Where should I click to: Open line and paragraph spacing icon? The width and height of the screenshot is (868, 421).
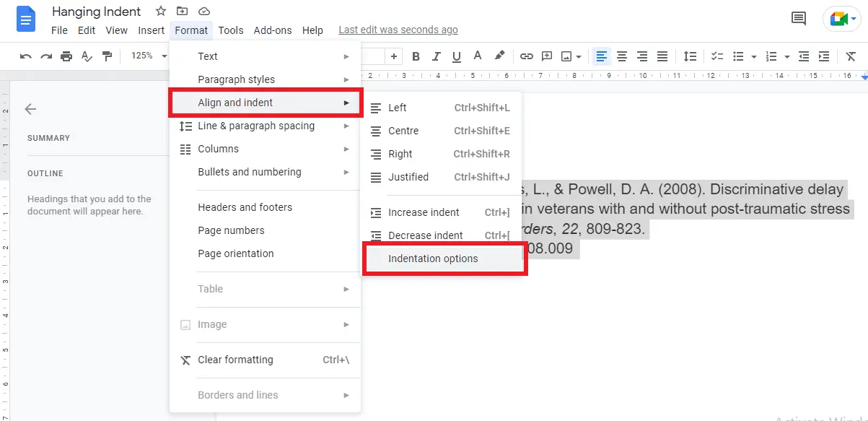691,56
